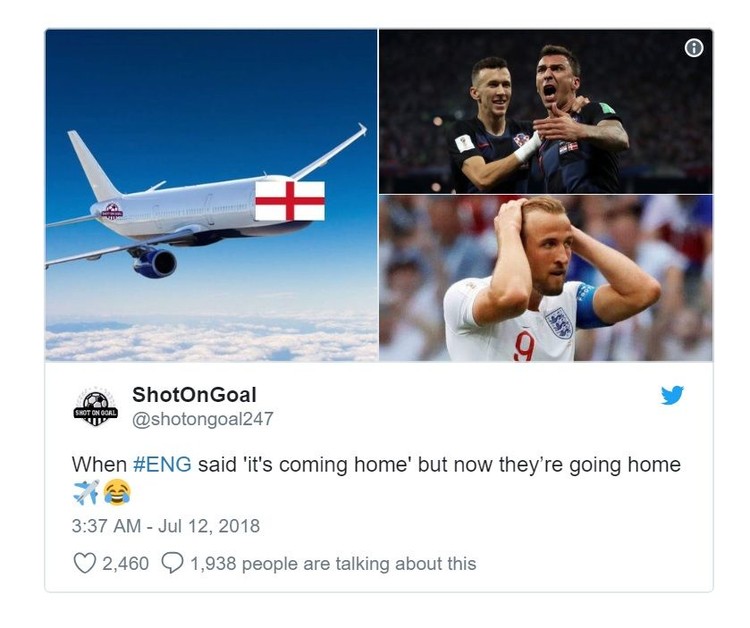Open the Twitter bird logo
The width and height of the screenshot is (750, 628).
coord(672,396)
